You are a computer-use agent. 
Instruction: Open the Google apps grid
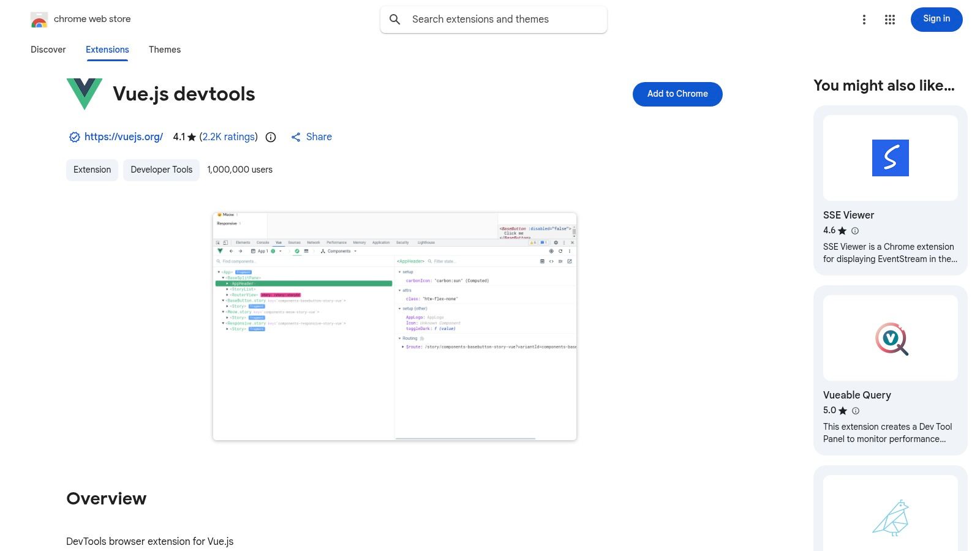(x=889, y=19)
